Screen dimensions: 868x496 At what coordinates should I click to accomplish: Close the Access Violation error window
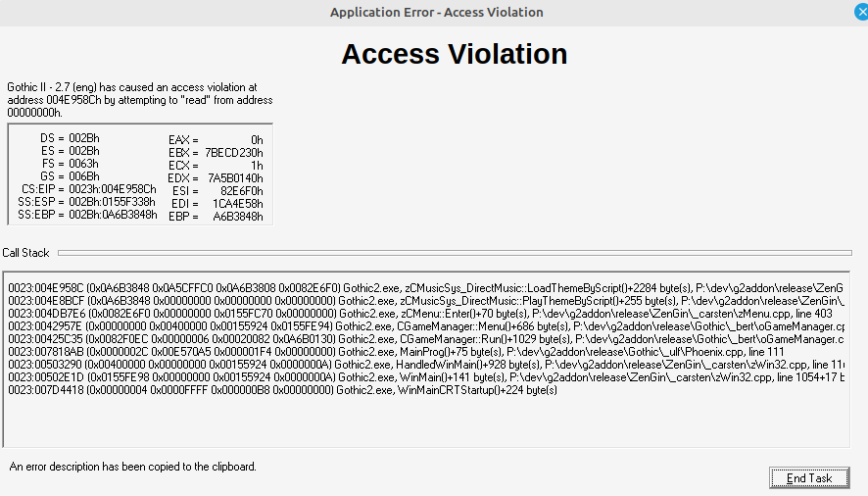coord(860,12)
